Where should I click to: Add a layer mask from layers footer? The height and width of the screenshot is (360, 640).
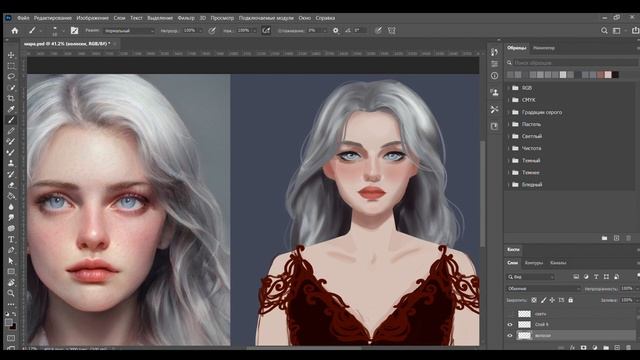[584, 347]
